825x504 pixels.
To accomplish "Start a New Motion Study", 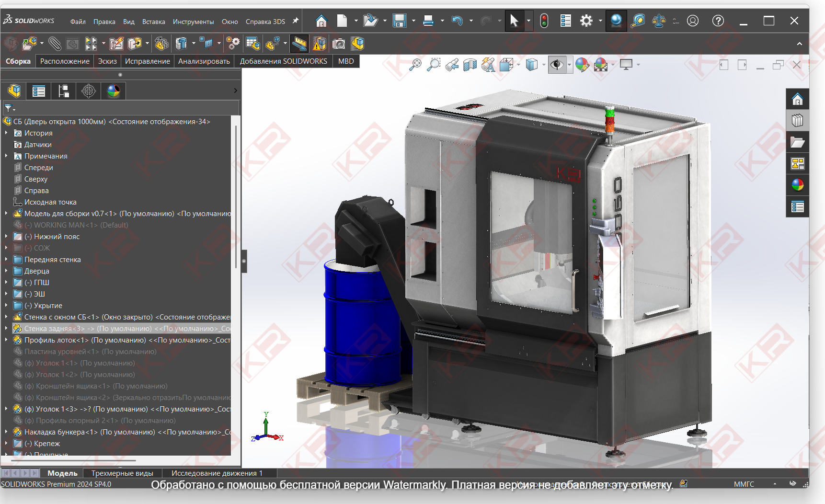I will pos(233,44).
